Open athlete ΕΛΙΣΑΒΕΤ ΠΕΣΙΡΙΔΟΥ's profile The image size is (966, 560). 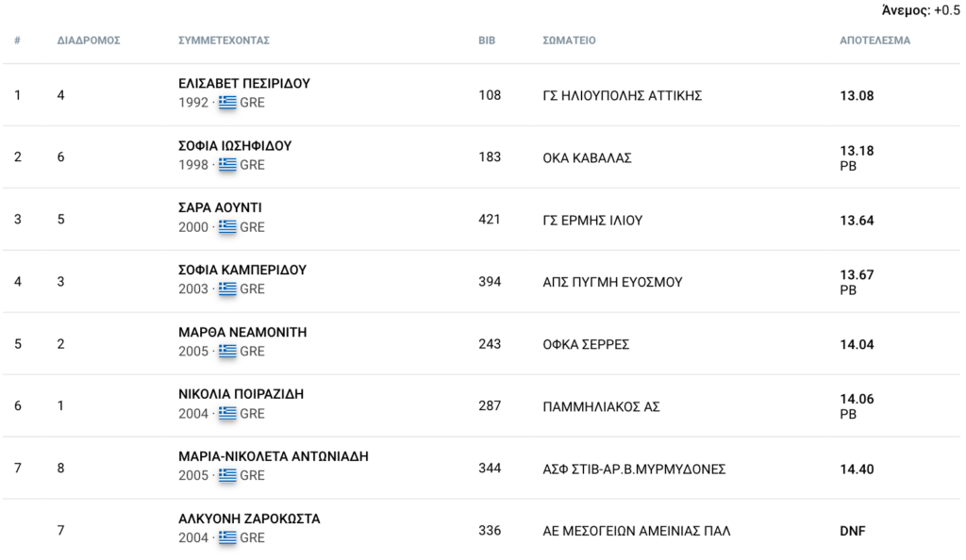coord(244,83)
